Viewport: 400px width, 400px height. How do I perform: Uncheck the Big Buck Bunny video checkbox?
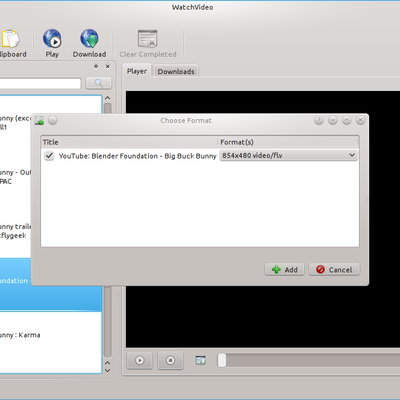point(49,156)
